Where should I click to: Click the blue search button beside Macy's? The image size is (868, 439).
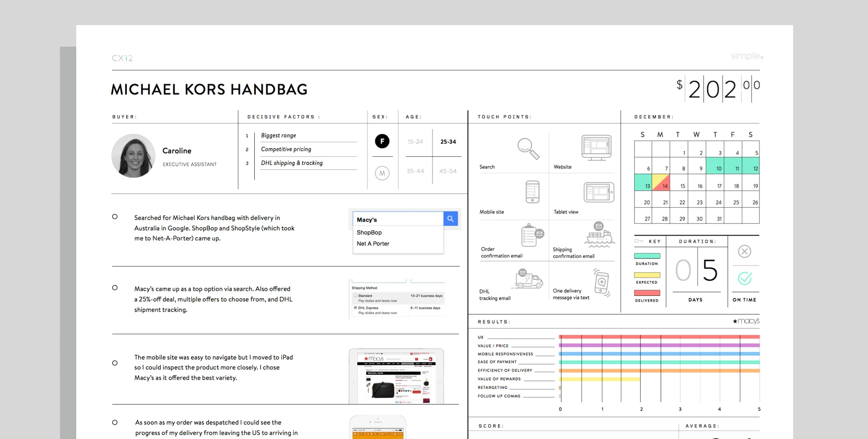[450, 219]
